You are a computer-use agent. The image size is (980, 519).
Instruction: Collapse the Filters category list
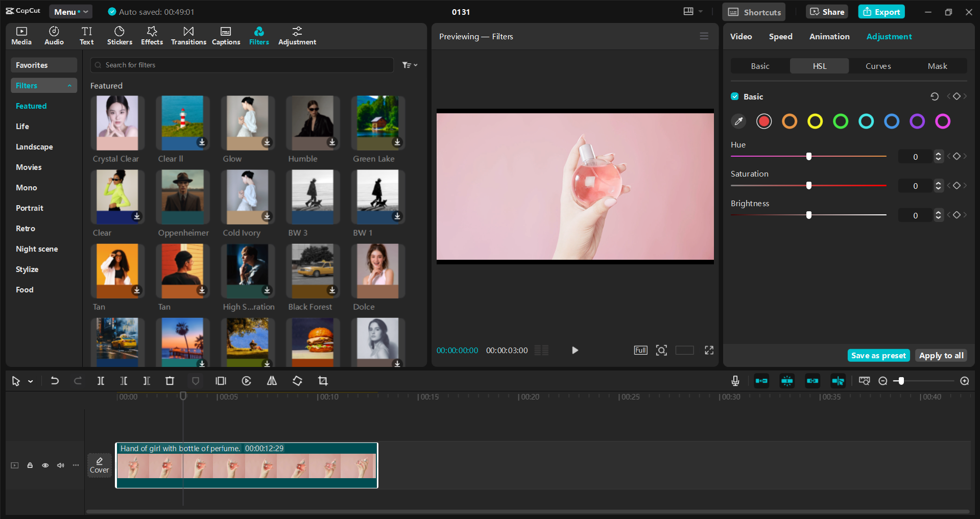pos(69,86)
